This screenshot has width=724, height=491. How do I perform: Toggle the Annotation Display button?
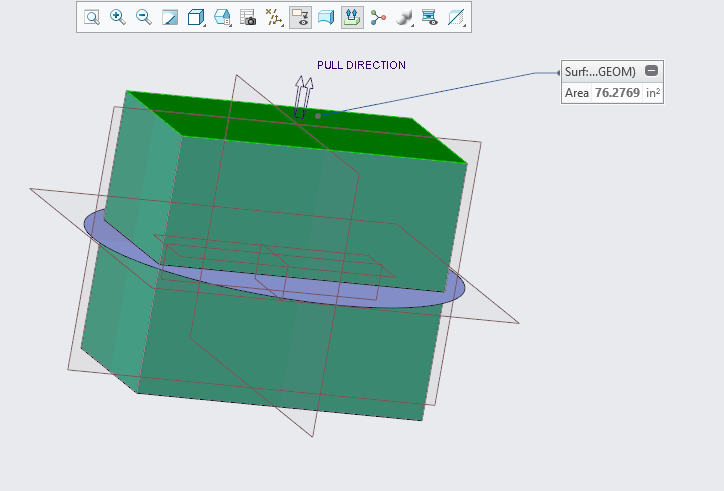click(x=300, y=18)
